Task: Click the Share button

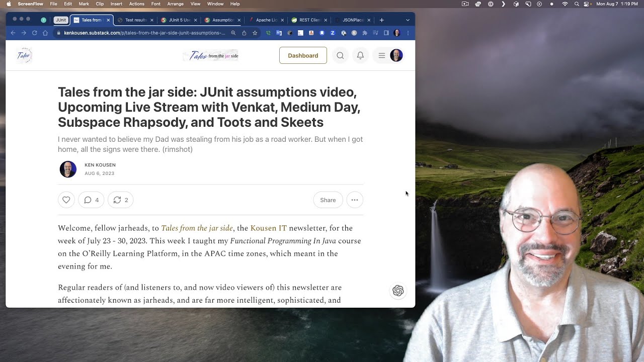Action: [328, 200]
